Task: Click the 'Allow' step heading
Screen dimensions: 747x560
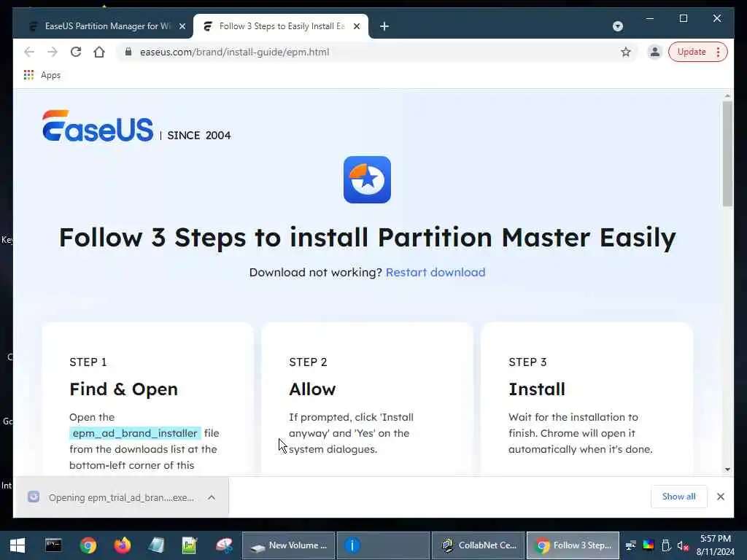Action: (x=312, y=389)
